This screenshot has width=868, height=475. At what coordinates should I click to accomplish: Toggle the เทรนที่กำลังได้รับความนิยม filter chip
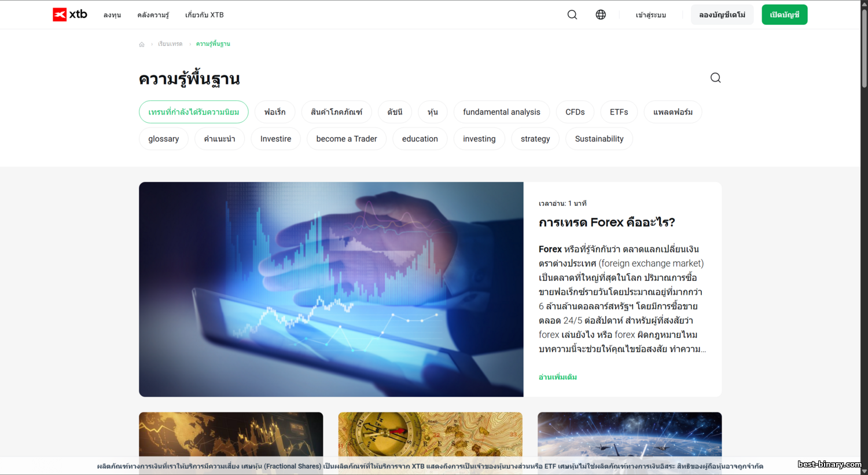(x=194, y=112)
